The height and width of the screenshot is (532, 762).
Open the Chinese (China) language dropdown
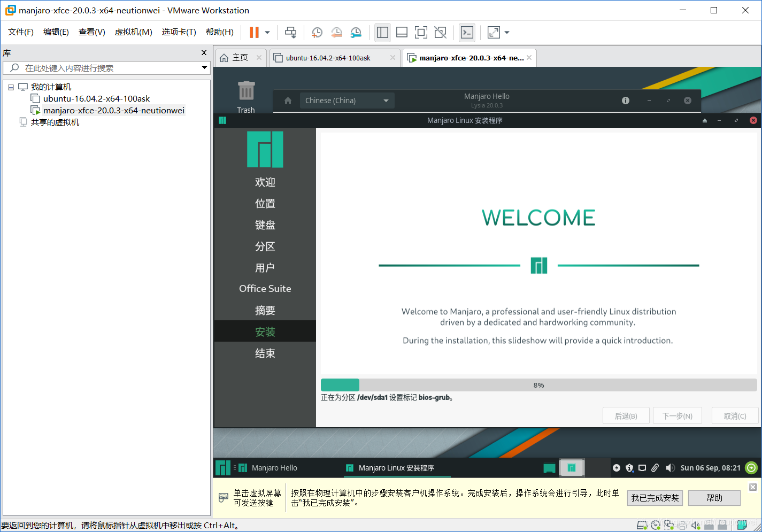tap(347, 101)
